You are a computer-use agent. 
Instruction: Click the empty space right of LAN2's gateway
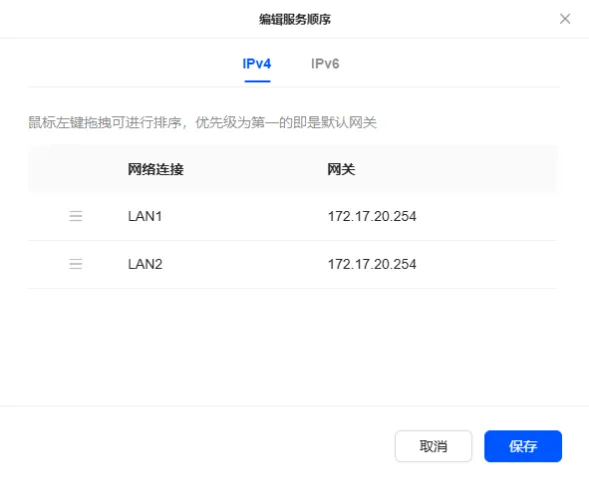(486, 264)
